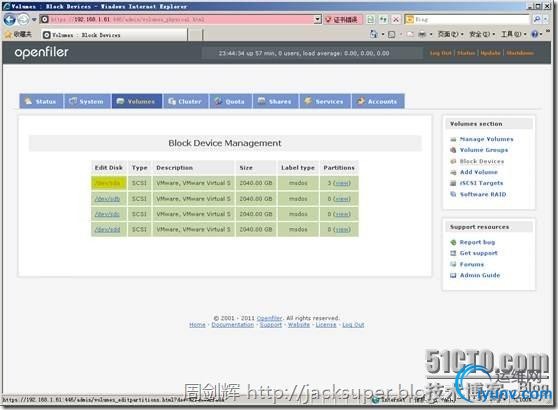
Task: Click the Admin Guide icon
Action: coord(453,275)
